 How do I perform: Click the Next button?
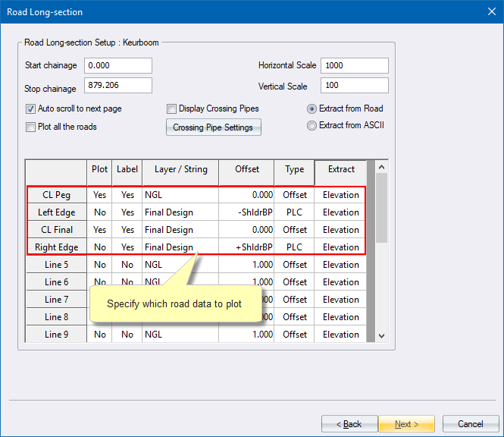pos(408,423)
